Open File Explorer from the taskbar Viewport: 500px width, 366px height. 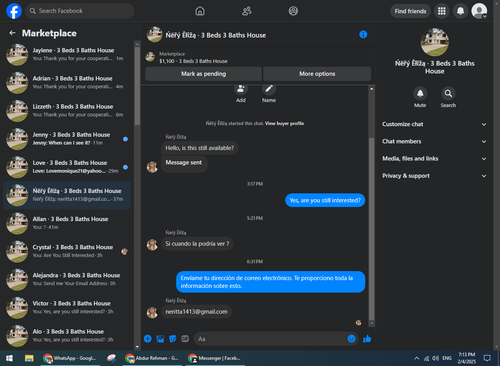[x=29, y=358]
